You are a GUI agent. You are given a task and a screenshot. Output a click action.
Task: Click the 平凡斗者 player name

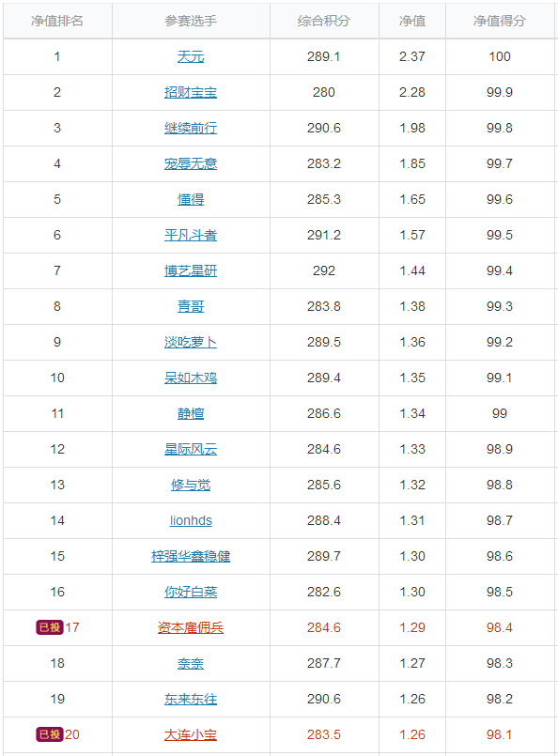191,235
